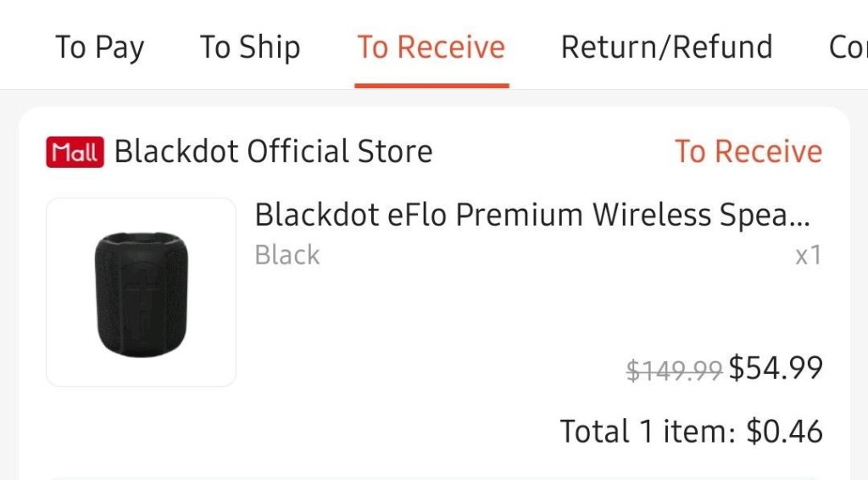Click the grey strip above the order card
This screenshot has height=480, width=868.
[434, 98]
